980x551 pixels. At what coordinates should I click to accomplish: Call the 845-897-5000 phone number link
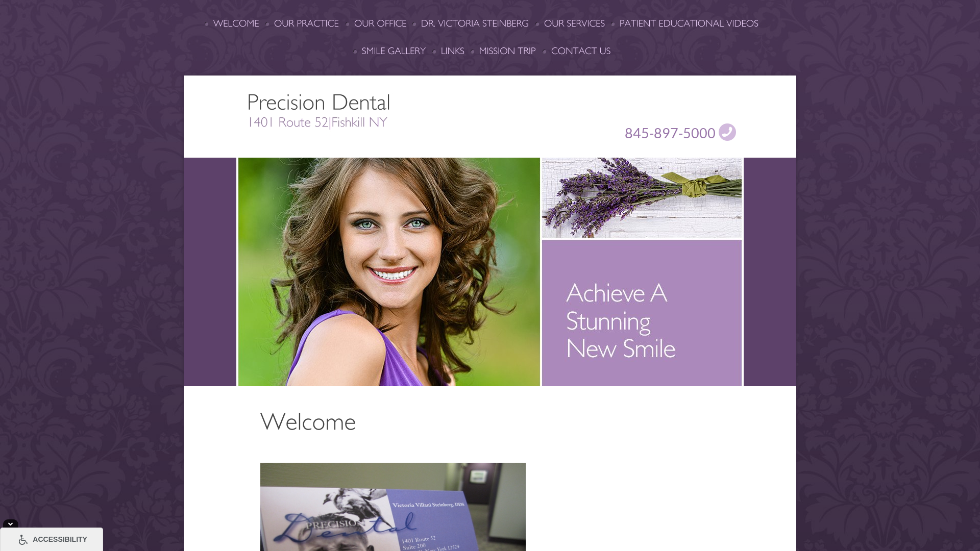coord(670,133)
